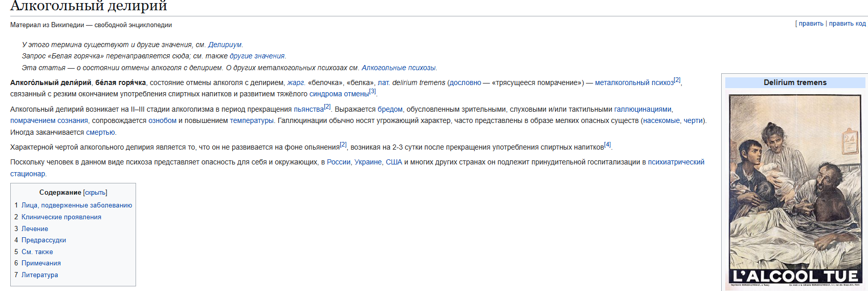Open the 'L'ALCOOL TUE' poster image
This screenshot has height=291, width=868.
pyautogui.click(x=795, y=190)
